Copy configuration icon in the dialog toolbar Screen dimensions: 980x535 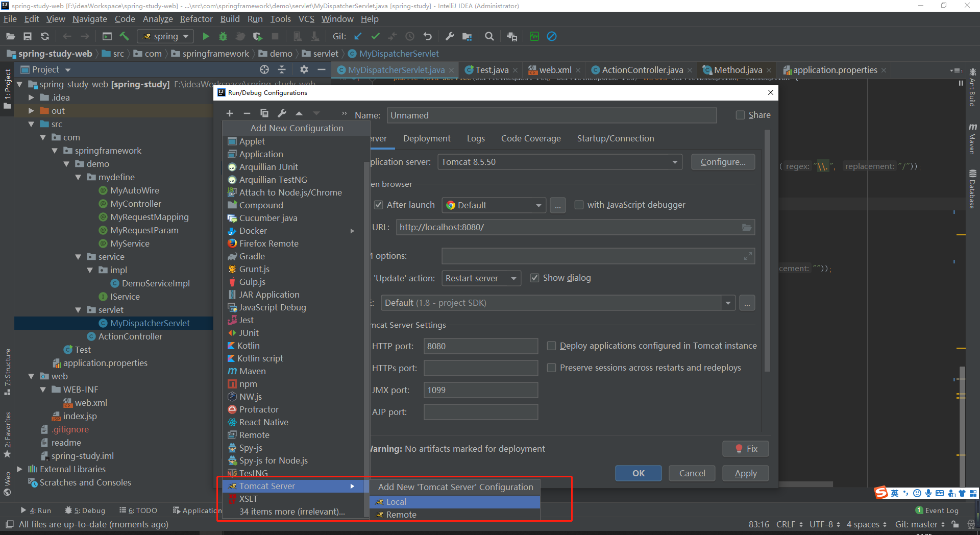264,113
